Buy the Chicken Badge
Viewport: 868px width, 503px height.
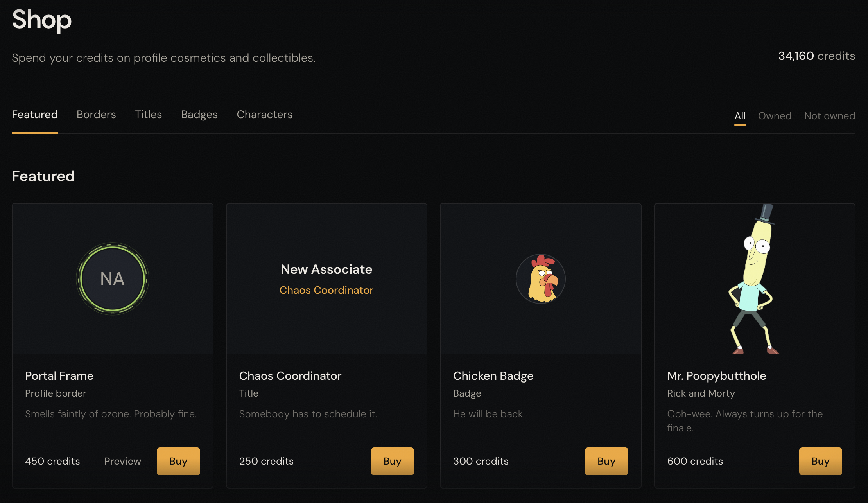pos(606,461)
